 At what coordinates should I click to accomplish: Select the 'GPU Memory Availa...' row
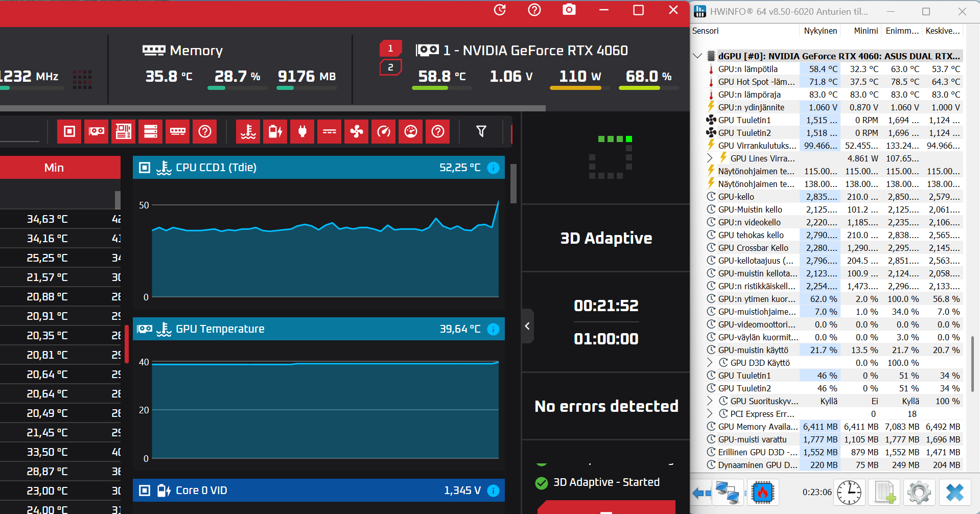[834, 427]
